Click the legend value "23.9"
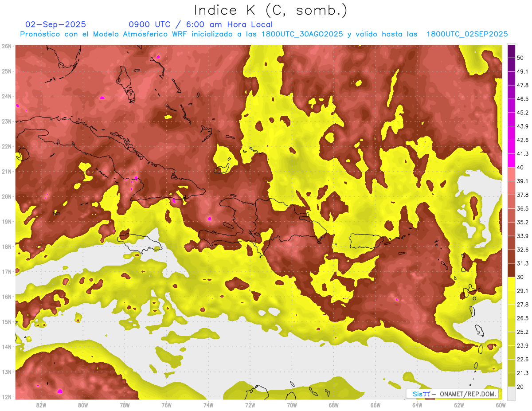 tap(523, 345)
